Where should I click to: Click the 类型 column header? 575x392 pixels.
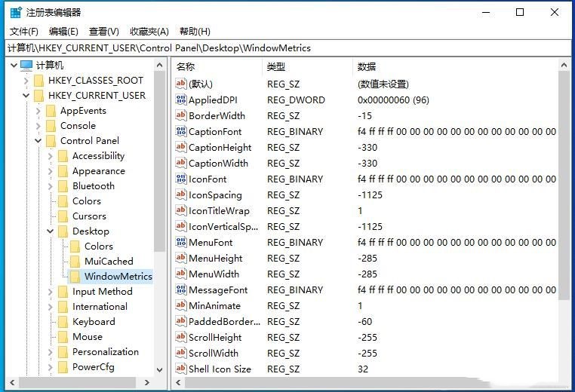308,66
